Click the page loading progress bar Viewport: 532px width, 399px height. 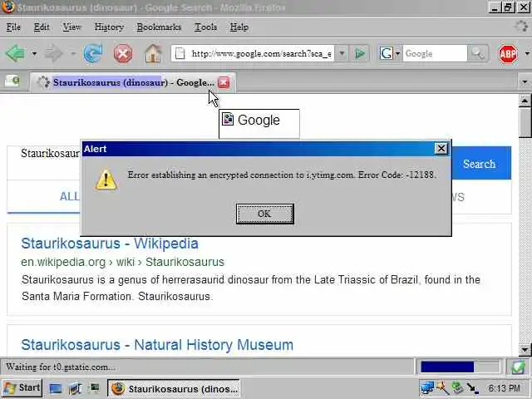460,367
